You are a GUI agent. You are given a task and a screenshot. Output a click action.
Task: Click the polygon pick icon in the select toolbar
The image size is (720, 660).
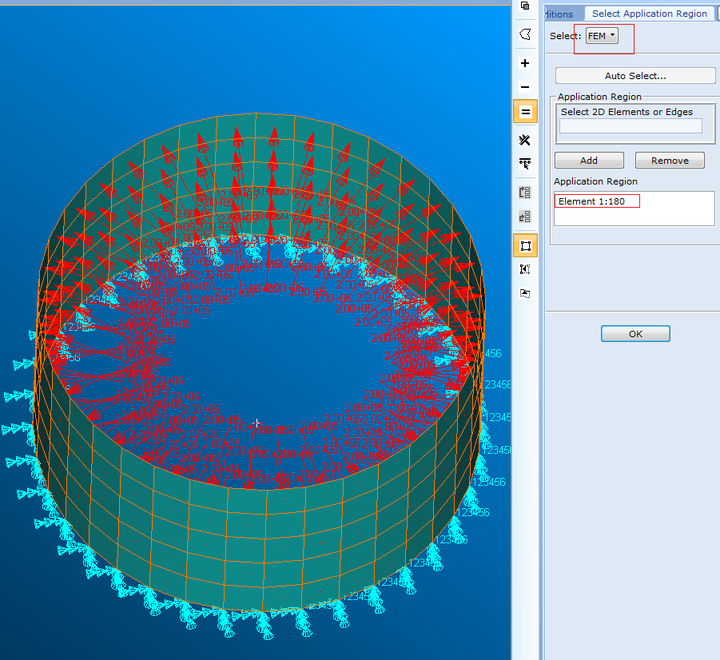pos(525,34)
